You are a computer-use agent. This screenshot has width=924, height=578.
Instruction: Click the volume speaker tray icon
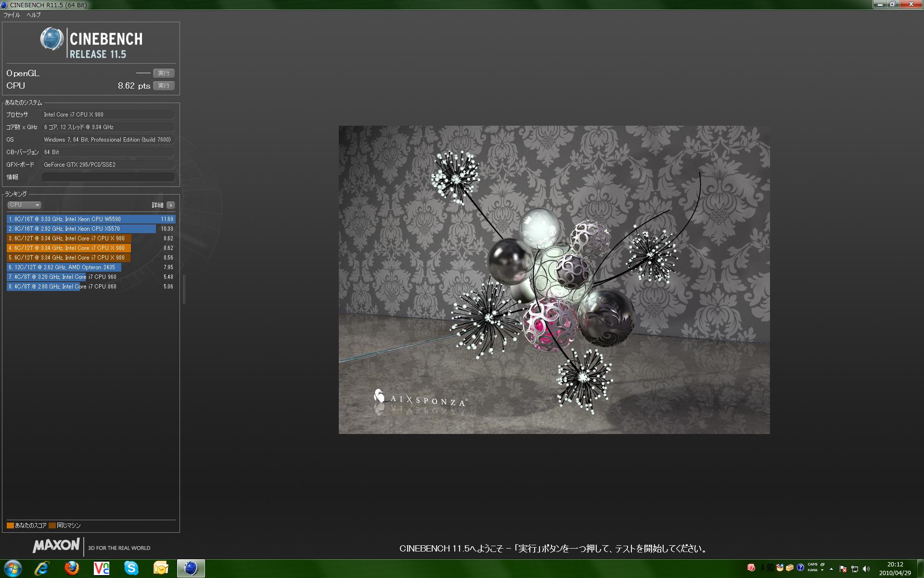coord(867,569)
